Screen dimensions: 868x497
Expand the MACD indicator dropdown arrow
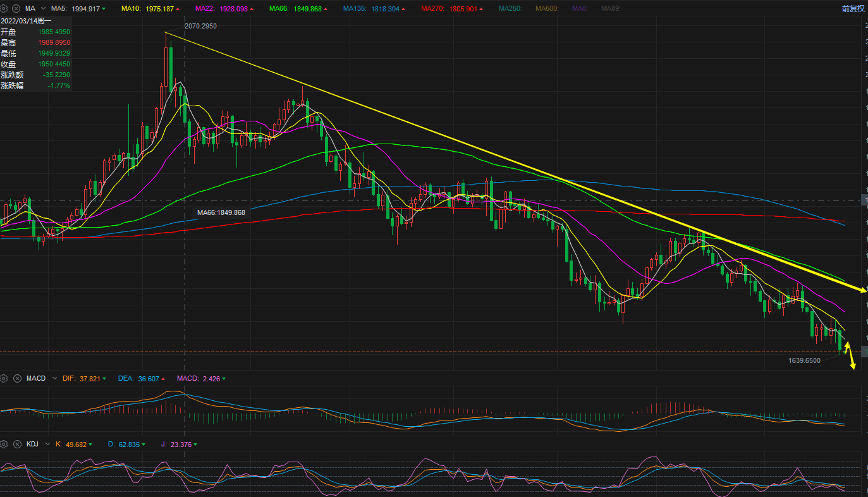point(54,378)
